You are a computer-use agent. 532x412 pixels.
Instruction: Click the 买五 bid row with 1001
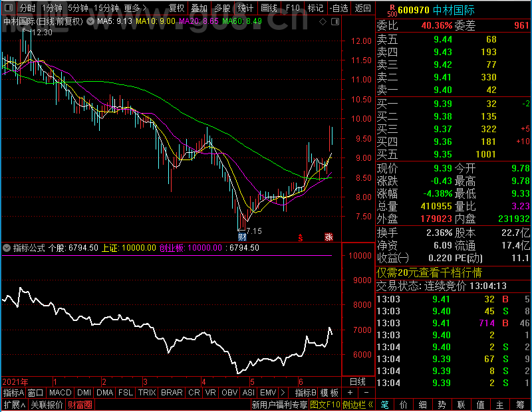(x=454, y=154)
